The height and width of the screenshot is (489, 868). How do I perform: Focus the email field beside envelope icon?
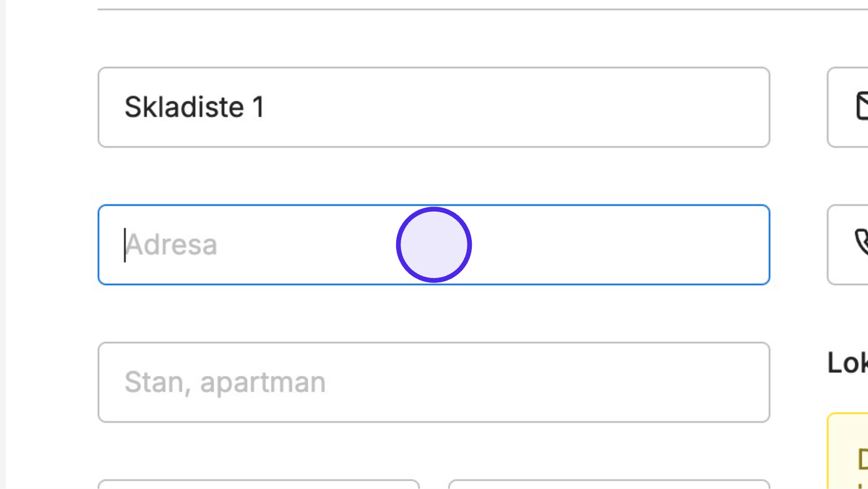point(848,107)
